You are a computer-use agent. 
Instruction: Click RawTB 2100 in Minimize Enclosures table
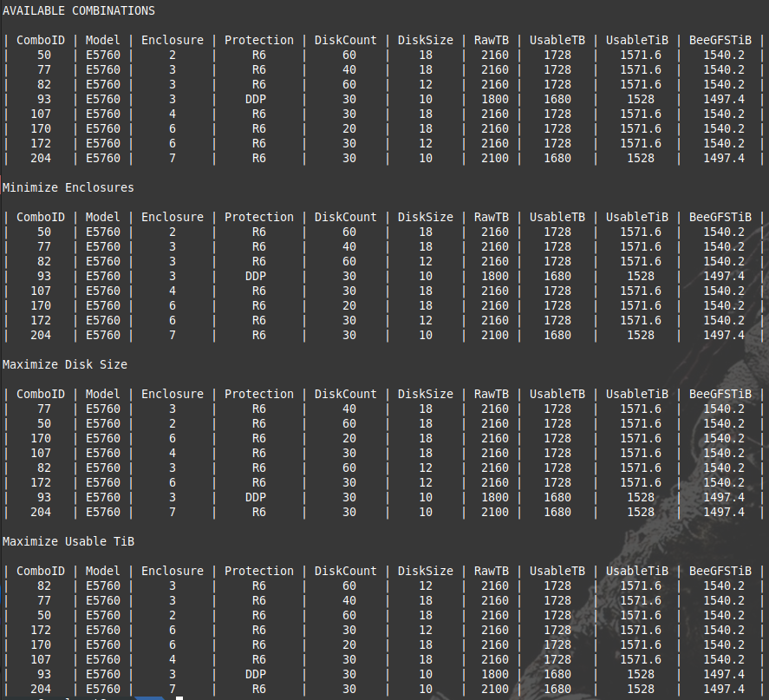pyautogui.click(x=495, y=336)
